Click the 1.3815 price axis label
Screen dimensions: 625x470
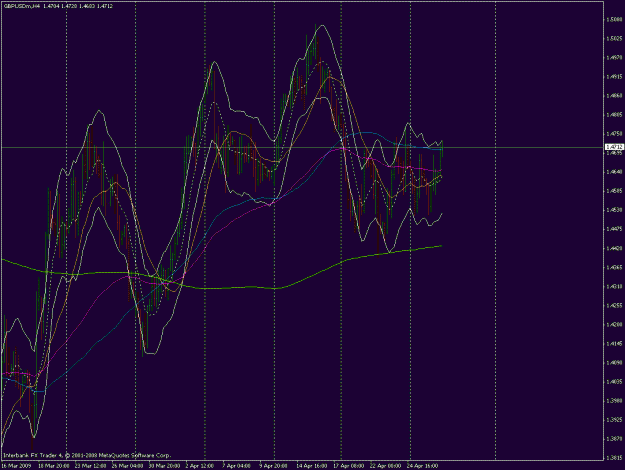coord(614,458)
